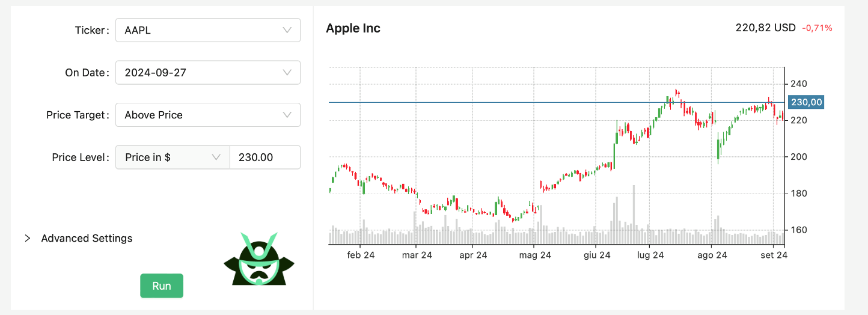Click the horizontal 230 price line on chart

[481, 102]
